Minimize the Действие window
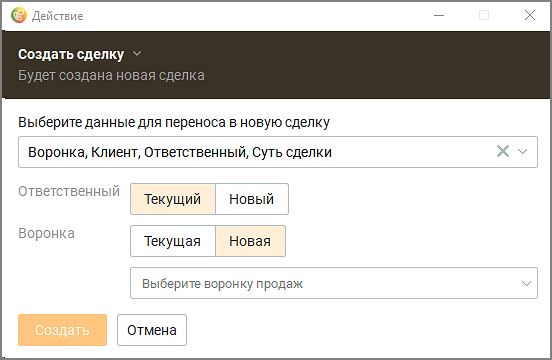552x360 pixels. pyautogui.click(x=439, y=15)
